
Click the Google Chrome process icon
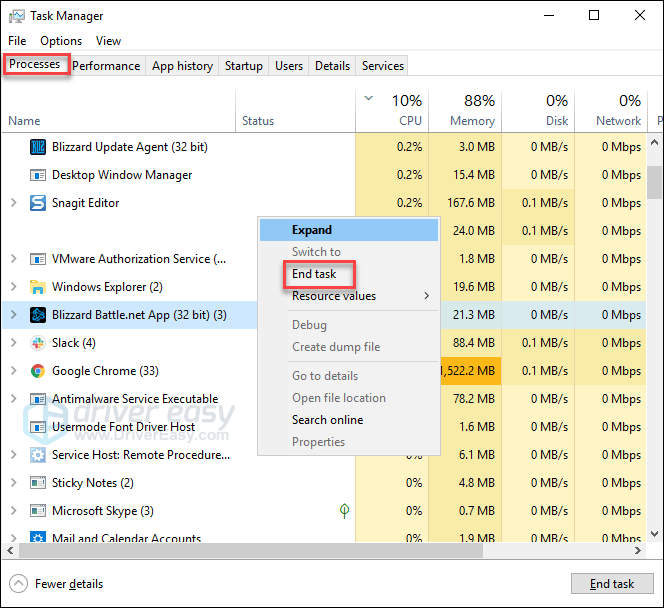click(x=38, y=370)
